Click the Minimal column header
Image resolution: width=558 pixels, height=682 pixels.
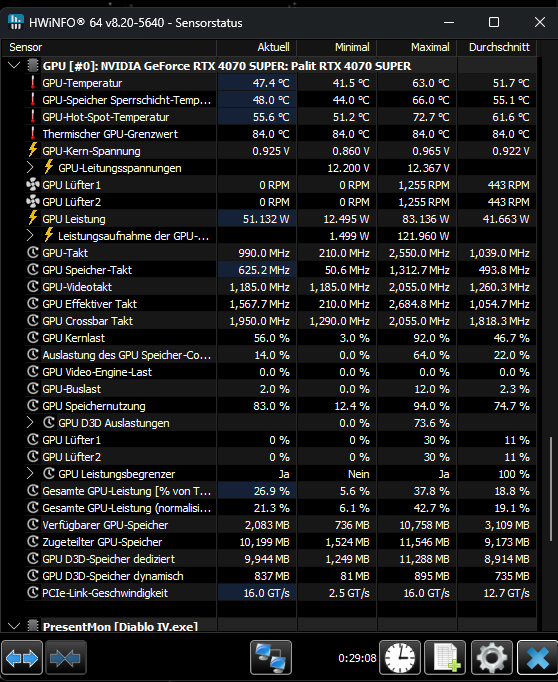[x=337, y=47]
